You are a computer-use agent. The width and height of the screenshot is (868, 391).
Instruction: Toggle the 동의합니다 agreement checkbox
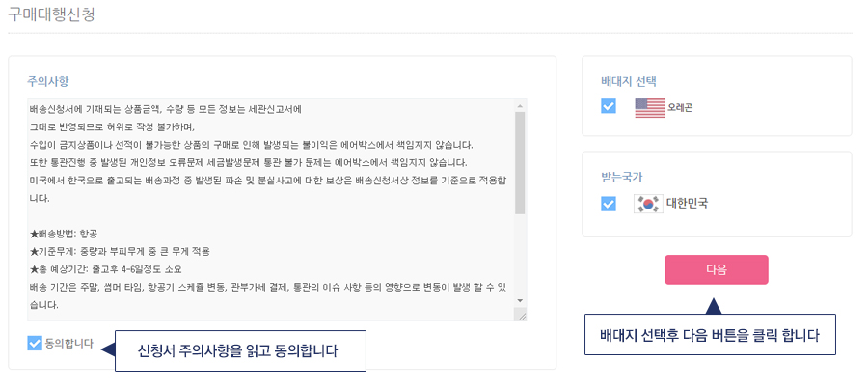coord(35,344)
